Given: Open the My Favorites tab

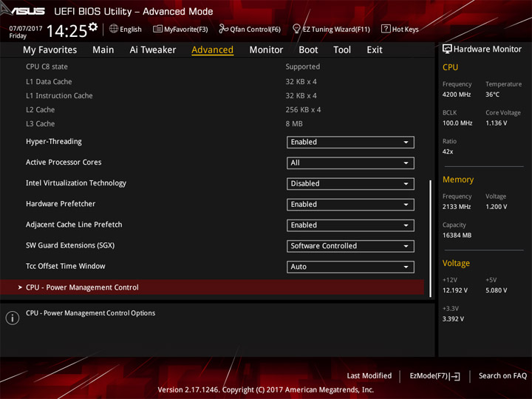Looking at the screenshot, I should (50, 50).
